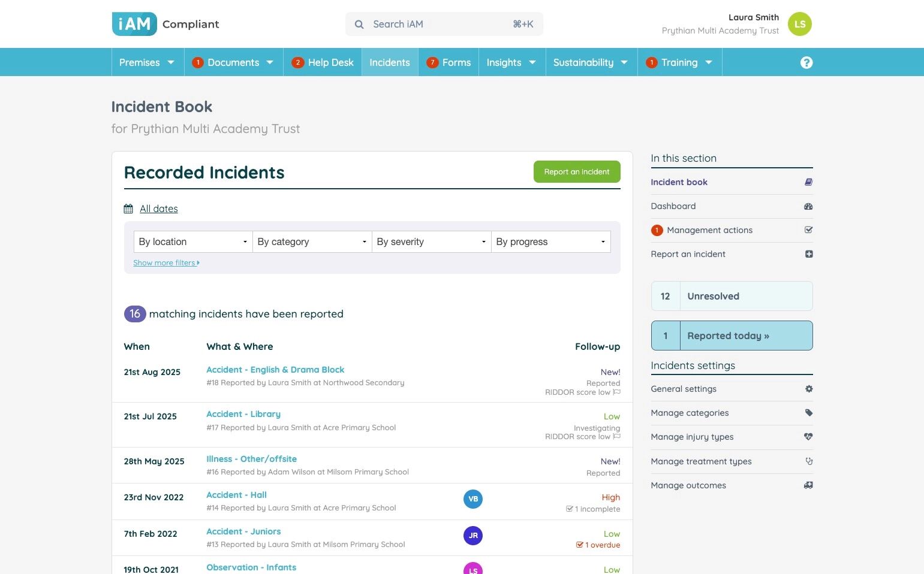Open Illness - Other/offsite incident
This screenshot has height=574, width=924.
(251, 459)
